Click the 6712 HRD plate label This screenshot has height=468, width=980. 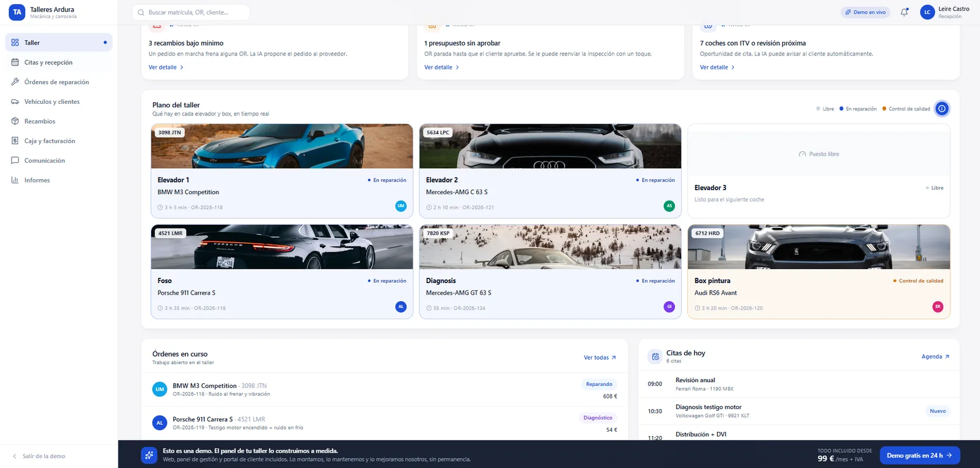pyautogui.click(x=708, y=233)
